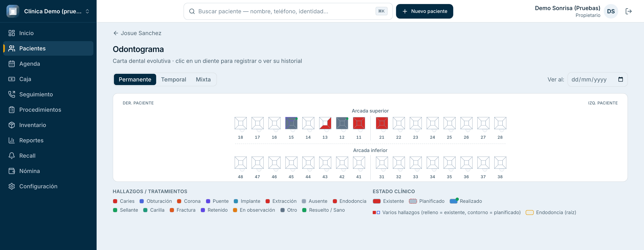Open Nómina in sidebar
Screen dimensions: 644x250
point(48,171)
